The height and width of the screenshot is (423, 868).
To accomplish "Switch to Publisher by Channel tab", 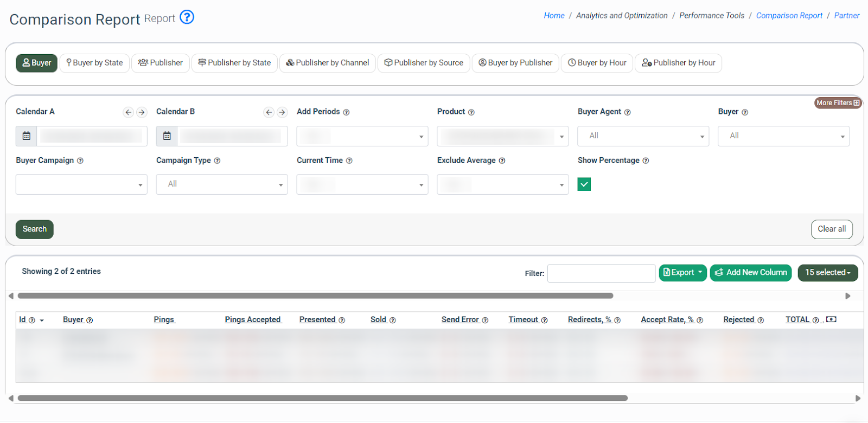I will [328, 63].
